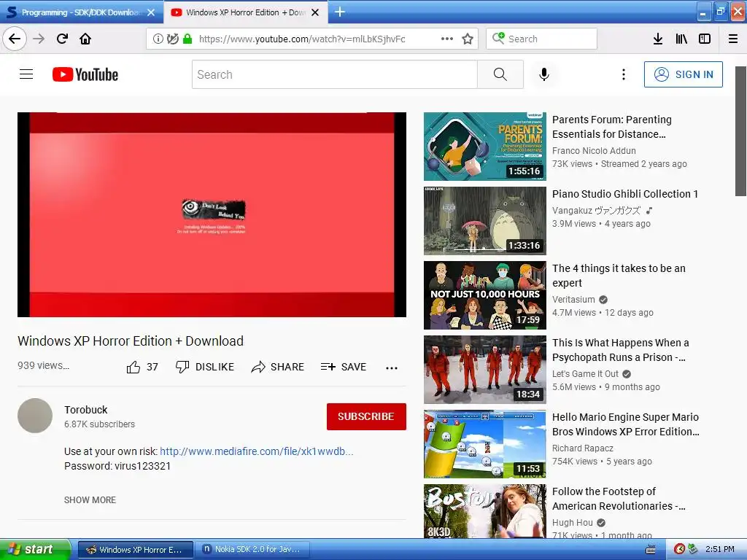Click the green padlock security icon

187,39
